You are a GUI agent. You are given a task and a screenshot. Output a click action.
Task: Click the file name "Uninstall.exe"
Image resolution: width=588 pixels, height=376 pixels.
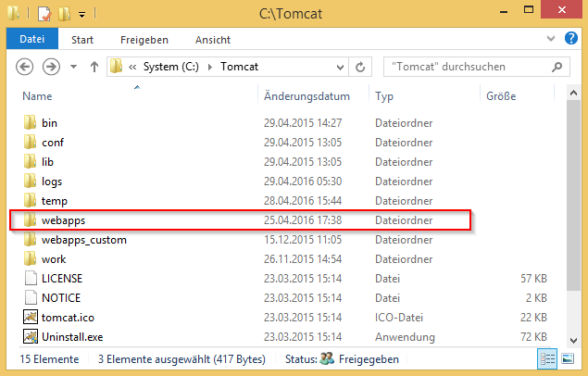coord(72,336)
